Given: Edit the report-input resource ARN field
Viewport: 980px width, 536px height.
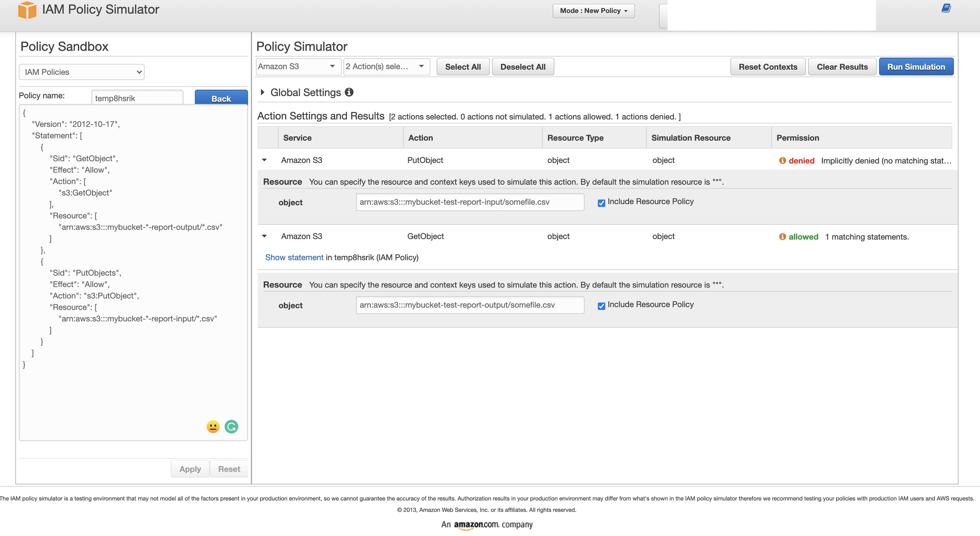Looking at the screenshot, I should click(470, 202).
